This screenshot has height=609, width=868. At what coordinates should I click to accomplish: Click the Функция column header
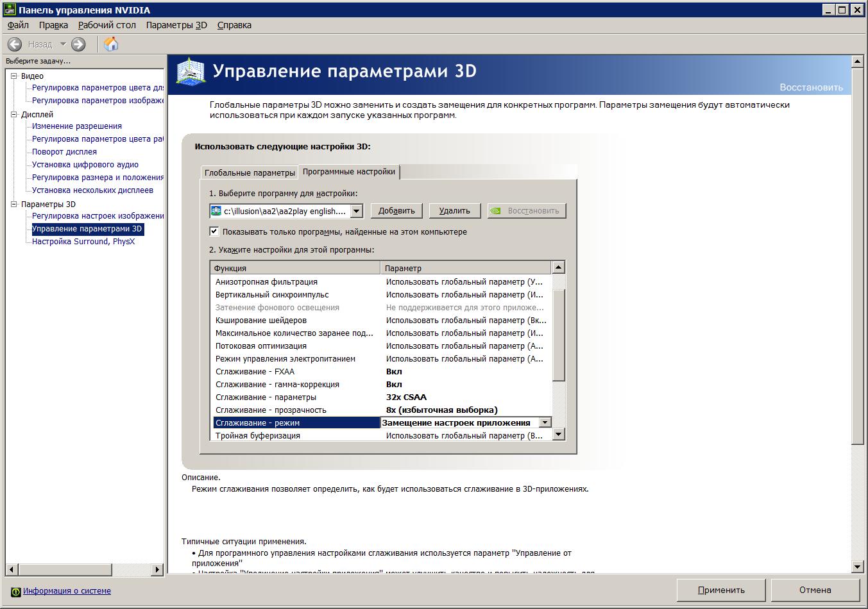click(x=295, y=268)
